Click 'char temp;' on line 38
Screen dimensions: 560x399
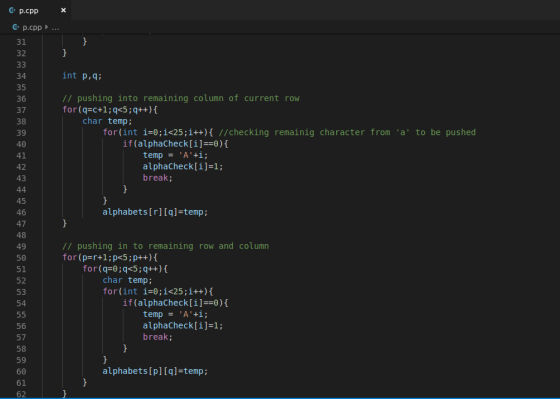click(x=107, y=121)
